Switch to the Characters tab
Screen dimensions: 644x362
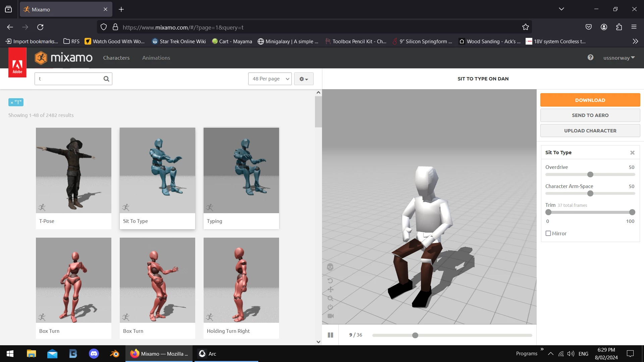coord(116,58)
